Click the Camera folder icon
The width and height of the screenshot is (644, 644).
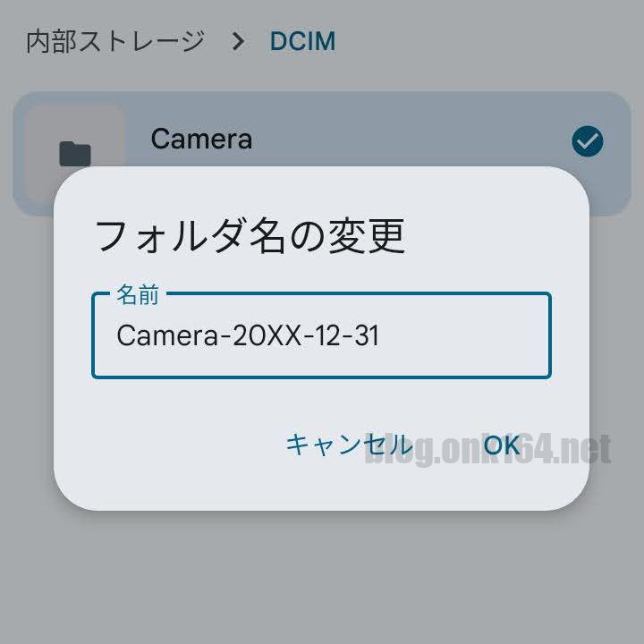[75, 154]
